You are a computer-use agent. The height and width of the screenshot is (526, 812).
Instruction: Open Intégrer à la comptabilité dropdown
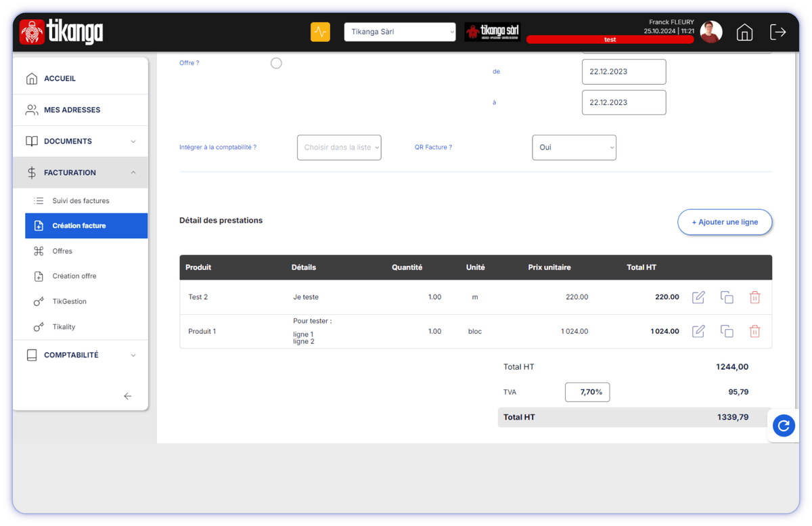(339, 148)
